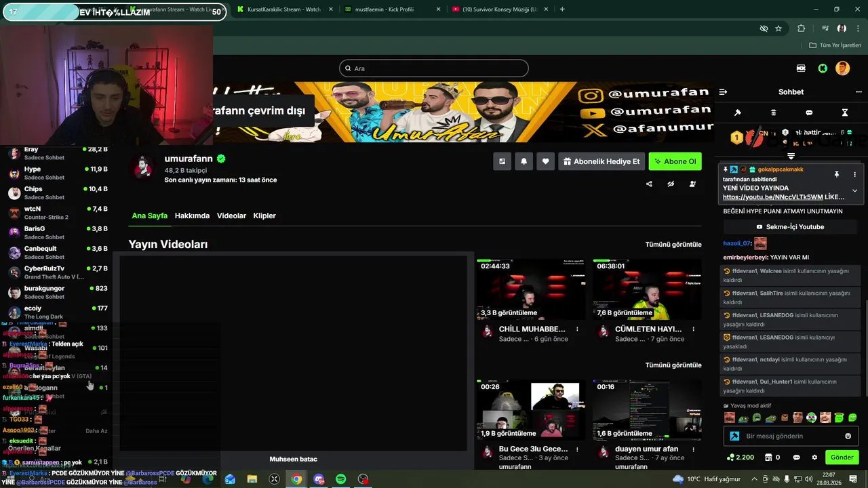868x488 pixels.
Task: Open options menu for CHİLL MUHABBE... video
Action: (577, 329)
